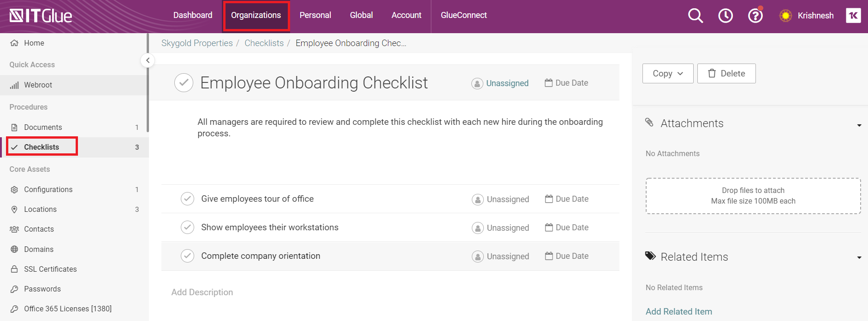Click the Documents page icon
Viewport: 868px width, 321px height.
[14, 127]
